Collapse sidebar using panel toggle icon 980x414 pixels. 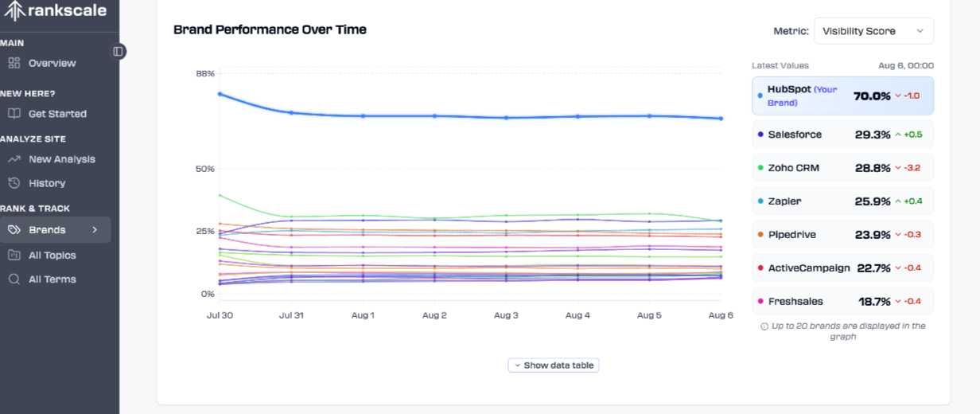(118, 51)
